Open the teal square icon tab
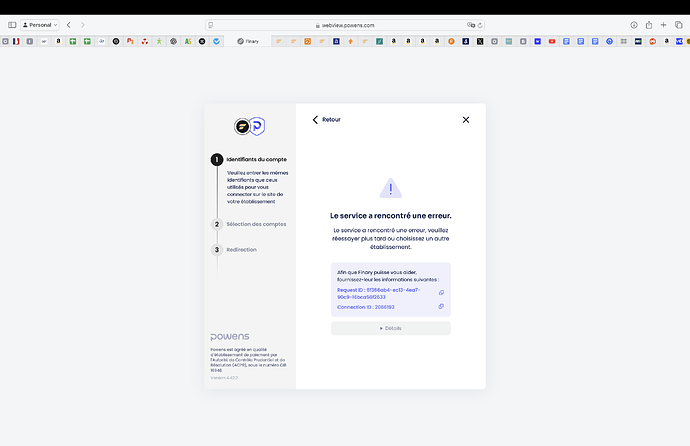Image resolution: width=690 pixels, height=446 pixels. (379, 41)
